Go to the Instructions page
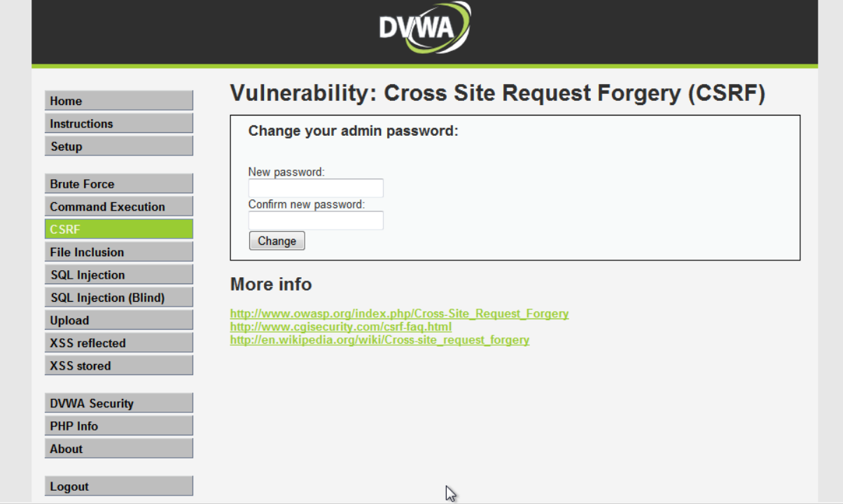Viewport: 843px width, 504px height. pyautogui.click(x=118, y=124)
